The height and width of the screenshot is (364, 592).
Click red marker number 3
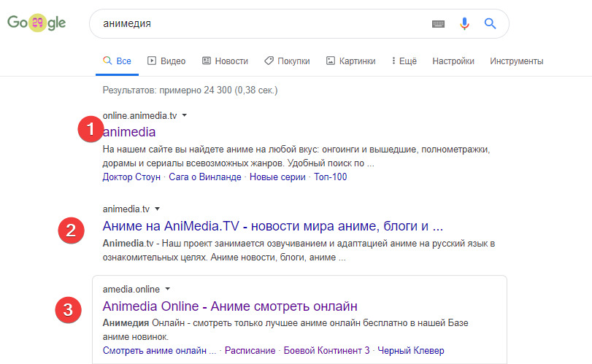[x=68, y=309]
